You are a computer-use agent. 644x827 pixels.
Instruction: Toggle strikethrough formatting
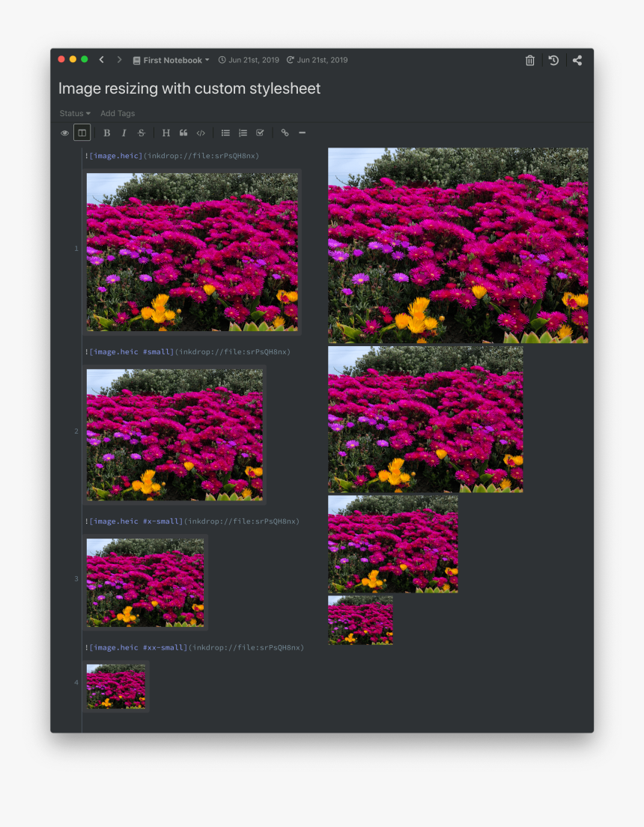click(141, 133)
